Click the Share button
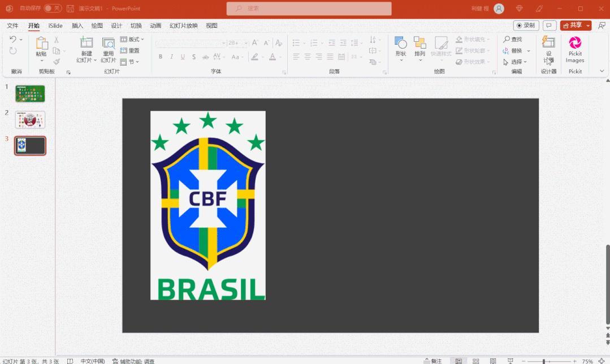The height and width of the screenshot is (364, 610). coord(572,25)
